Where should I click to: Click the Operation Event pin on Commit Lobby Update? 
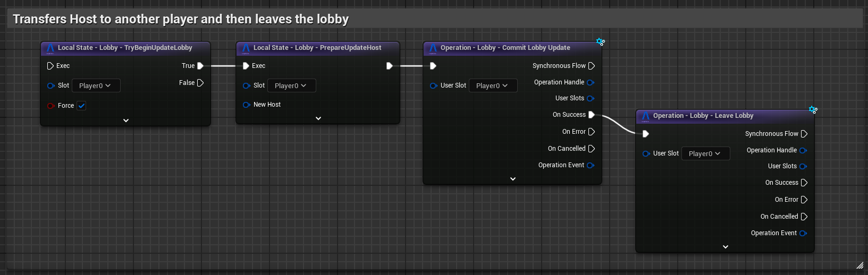(x=590, y=165)
